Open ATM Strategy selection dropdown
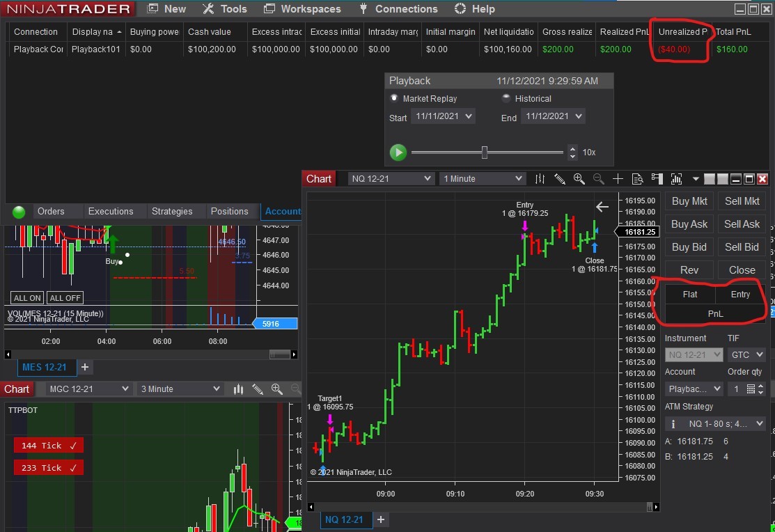The image size is (775, 532). pyautogui.click(x=722, y=424)
